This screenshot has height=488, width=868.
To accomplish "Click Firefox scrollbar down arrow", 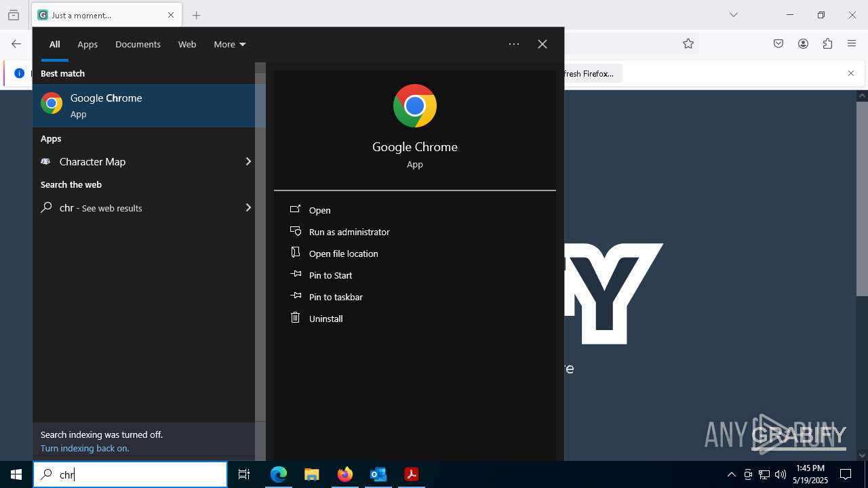I will (862, 455).
